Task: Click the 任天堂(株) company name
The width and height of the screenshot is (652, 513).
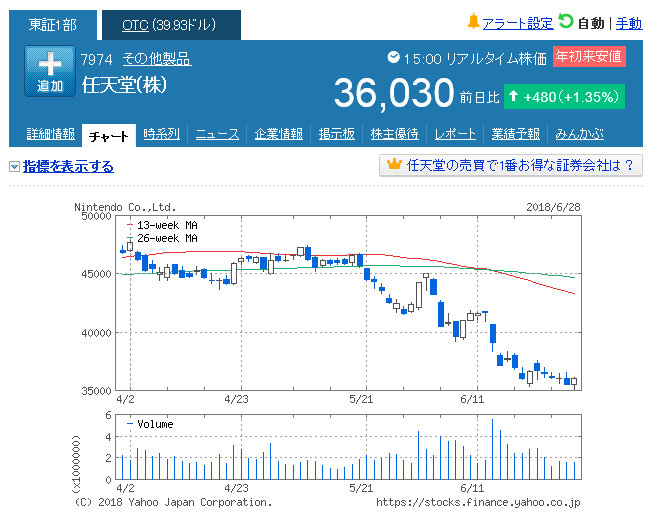Action: coord(124,85)
